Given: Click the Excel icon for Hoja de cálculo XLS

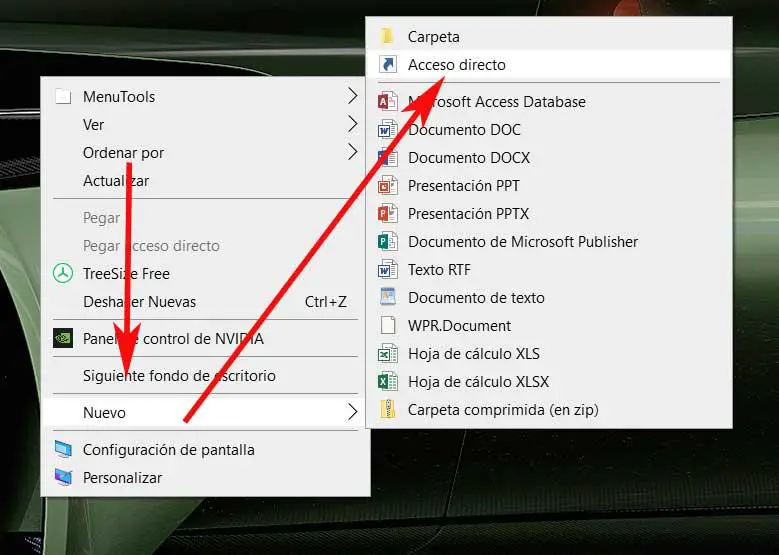Looking at the screenshot, I should click(388, 353).
